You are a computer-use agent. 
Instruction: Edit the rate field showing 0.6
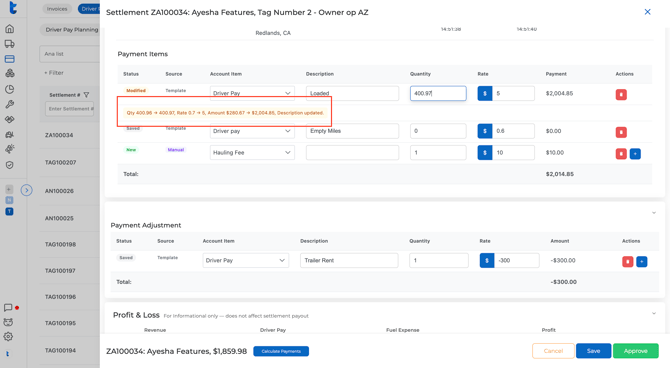[513, 131]
